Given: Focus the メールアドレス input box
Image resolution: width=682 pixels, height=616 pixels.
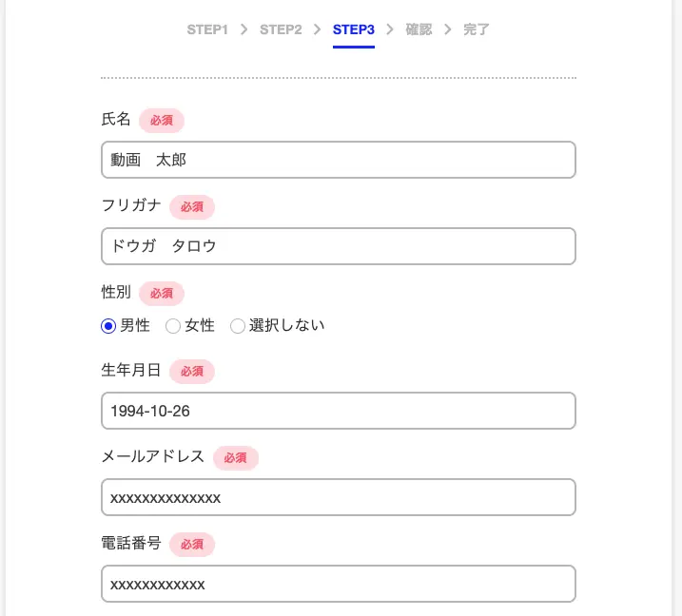Looking at the screenshot, I should 339,497.
